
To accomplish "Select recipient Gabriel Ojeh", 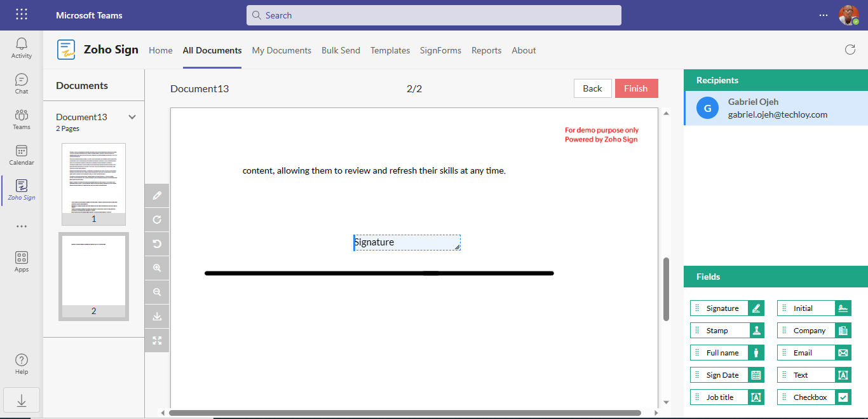I will (x=776, y=108).
